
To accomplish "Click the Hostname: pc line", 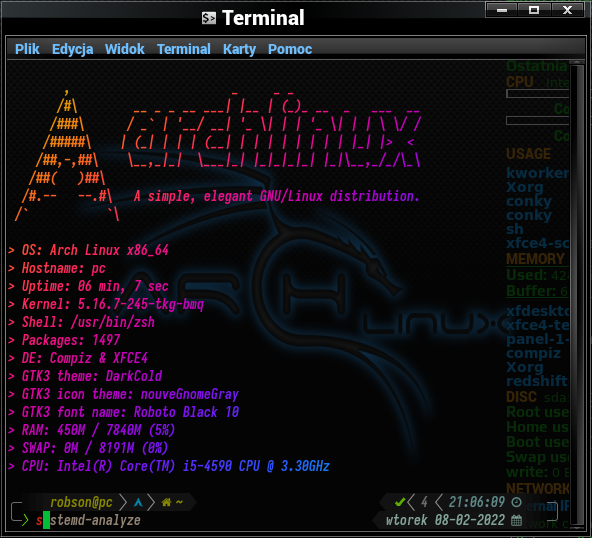I will tap(57, 268).
